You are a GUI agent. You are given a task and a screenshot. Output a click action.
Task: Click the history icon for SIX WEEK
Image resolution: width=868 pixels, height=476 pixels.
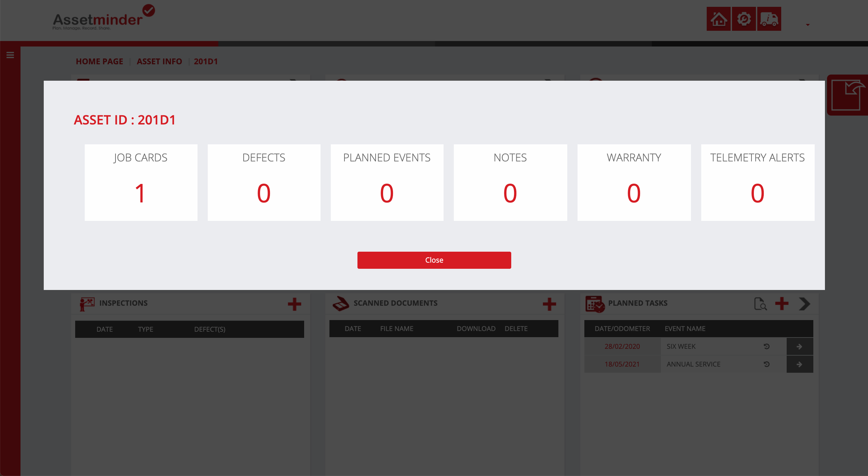[x=767, y=346]
